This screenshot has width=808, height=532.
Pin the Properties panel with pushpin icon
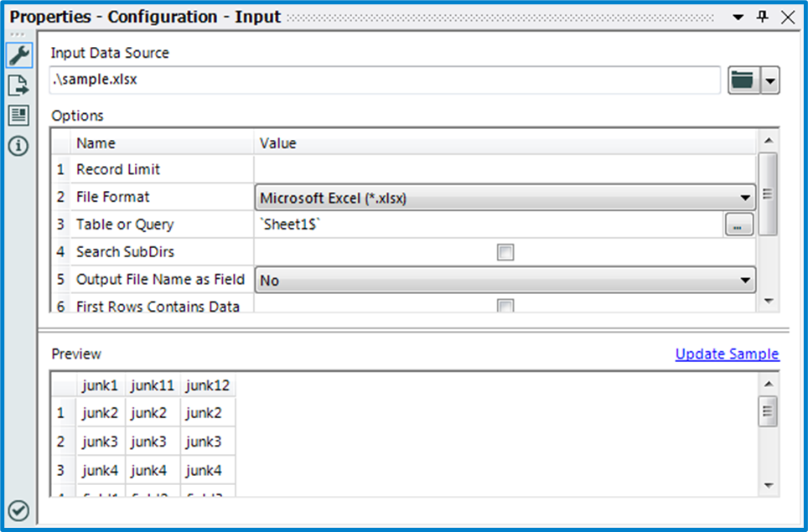[762, 17]
